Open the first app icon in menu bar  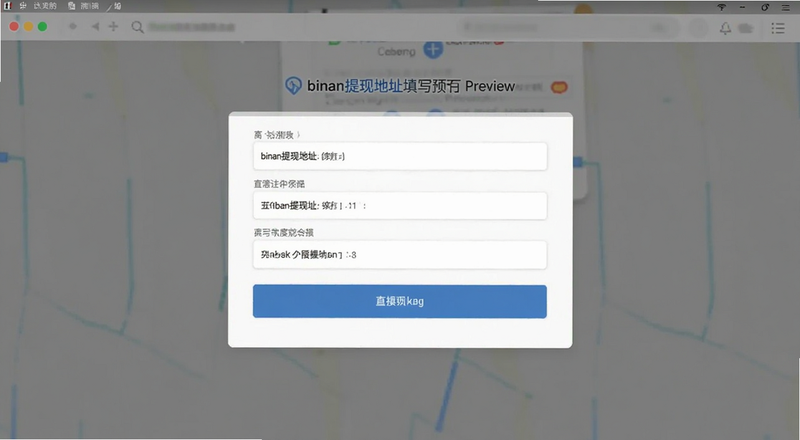point(8,6)
